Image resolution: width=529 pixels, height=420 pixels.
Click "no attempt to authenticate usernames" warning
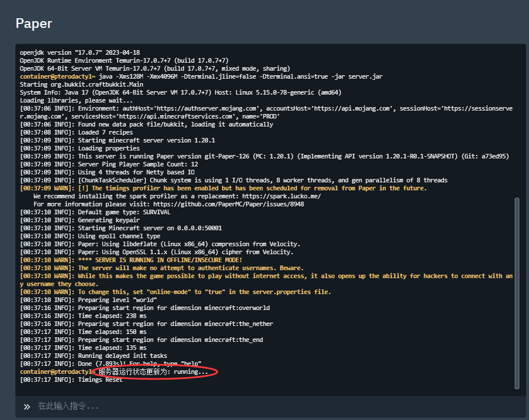pyautogui.click(x=161, y=268)
